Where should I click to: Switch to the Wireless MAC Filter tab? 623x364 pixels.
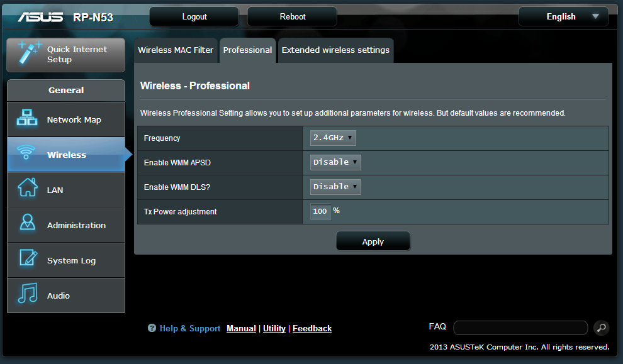click(x=176, y=50)
